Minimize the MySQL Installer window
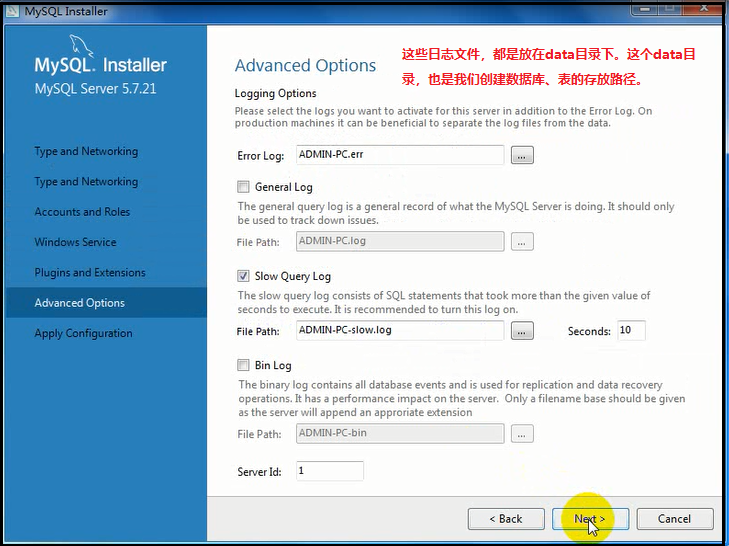This screenshot has height=546, width=729. pos(644,8)
